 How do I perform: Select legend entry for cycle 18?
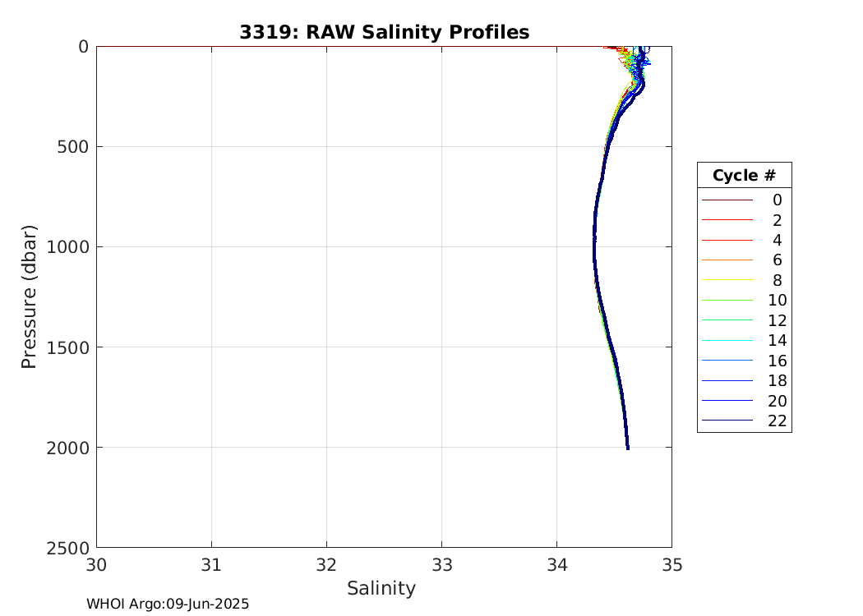[744, 380]
